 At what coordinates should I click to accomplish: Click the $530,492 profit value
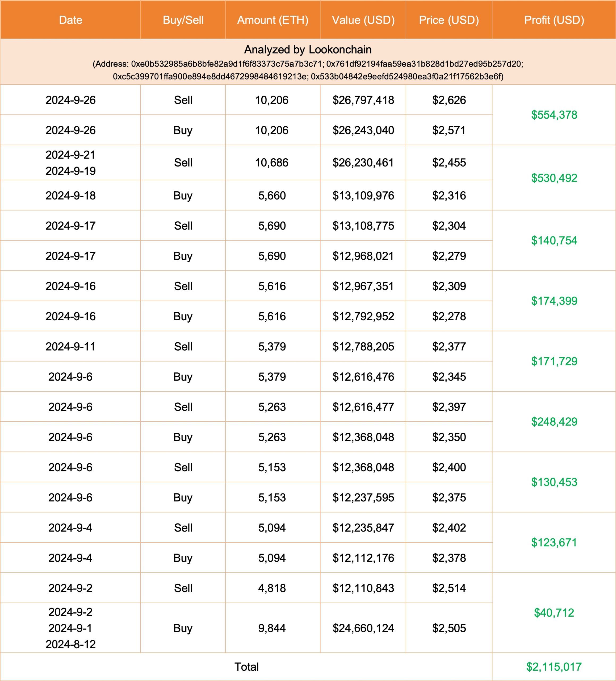pyautogui.click(x=554, y=178)
